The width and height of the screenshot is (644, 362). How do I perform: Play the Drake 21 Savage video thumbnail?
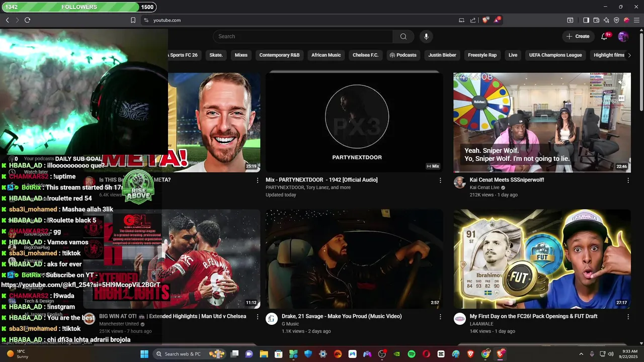355,259
